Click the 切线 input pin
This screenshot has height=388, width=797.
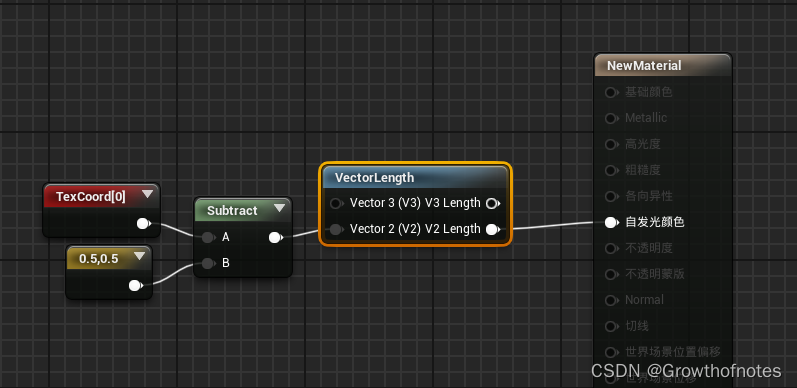tap(611, 326)
